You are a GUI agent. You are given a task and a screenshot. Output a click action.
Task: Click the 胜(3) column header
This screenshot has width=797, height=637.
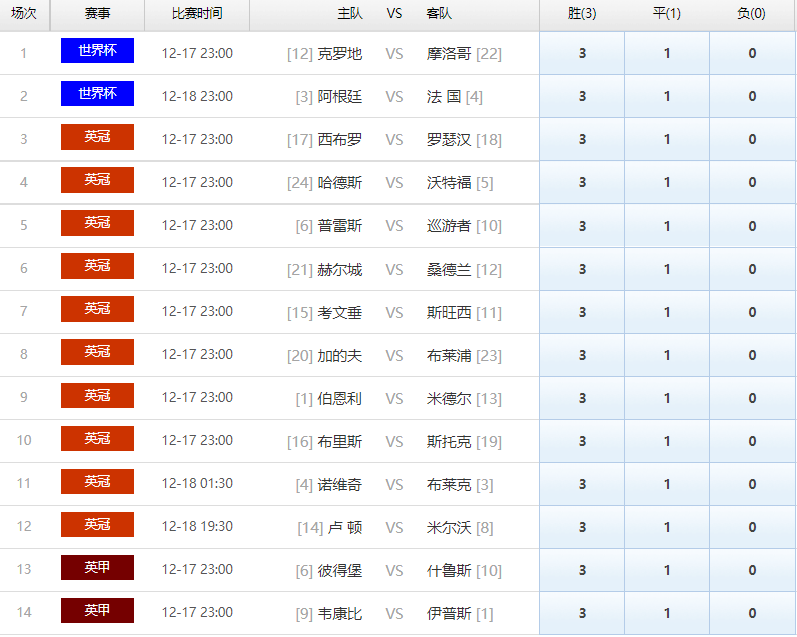pos(582,14)
